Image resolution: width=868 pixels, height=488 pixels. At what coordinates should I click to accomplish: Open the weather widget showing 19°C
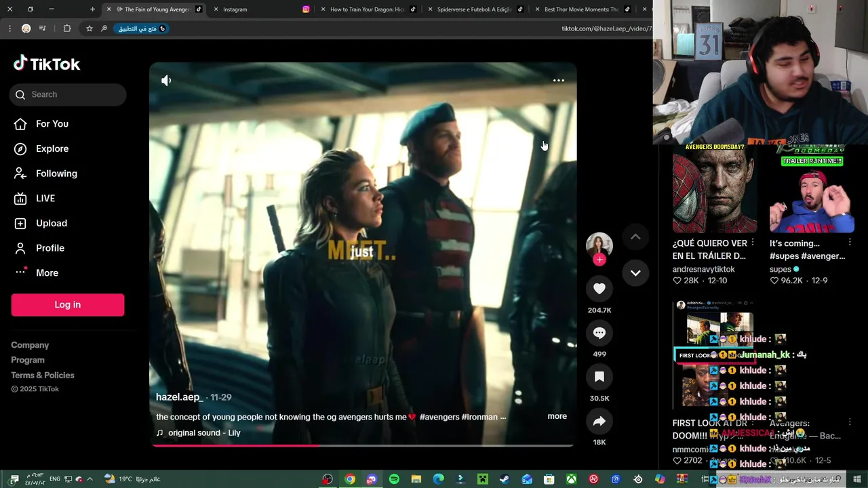(132, 479)
